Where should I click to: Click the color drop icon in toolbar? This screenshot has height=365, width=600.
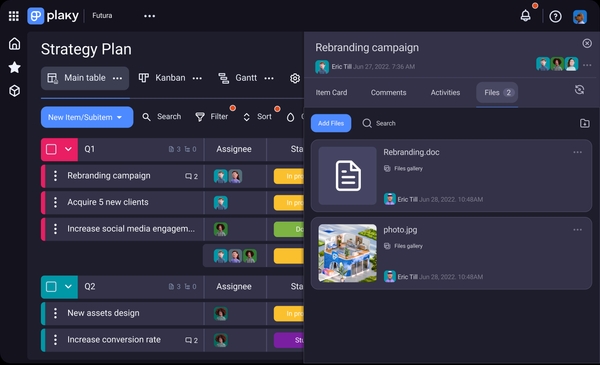[x=290, y=117]
